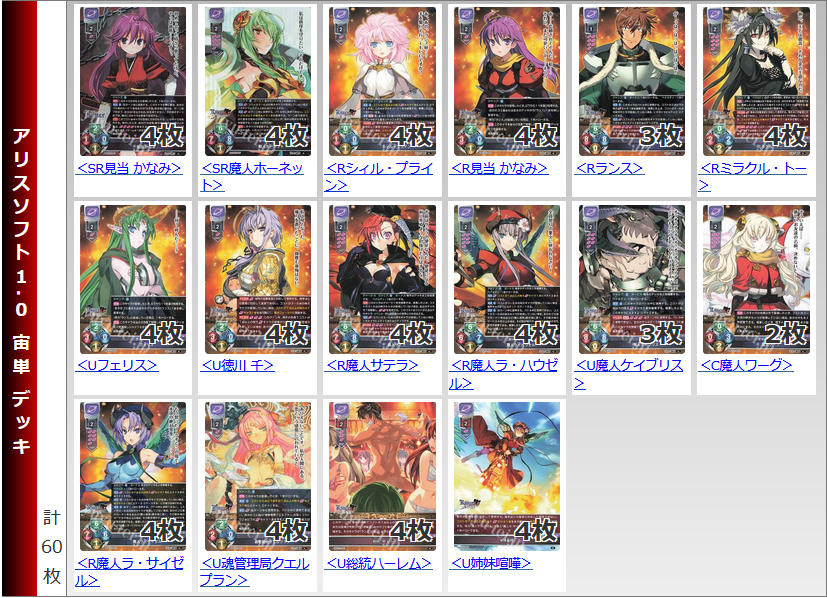Image resolution: width=827 pixels, height=598 pixels.
Task: Open the SR魔人ホーネット card link
Action: click(252, 177)
